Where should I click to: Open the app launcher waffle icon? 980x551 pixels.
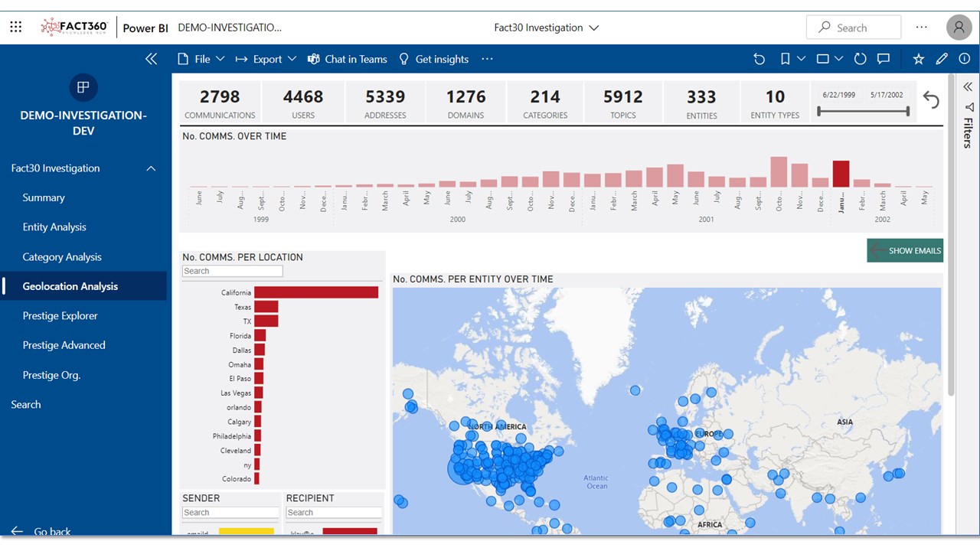click(x=16, y=28)
